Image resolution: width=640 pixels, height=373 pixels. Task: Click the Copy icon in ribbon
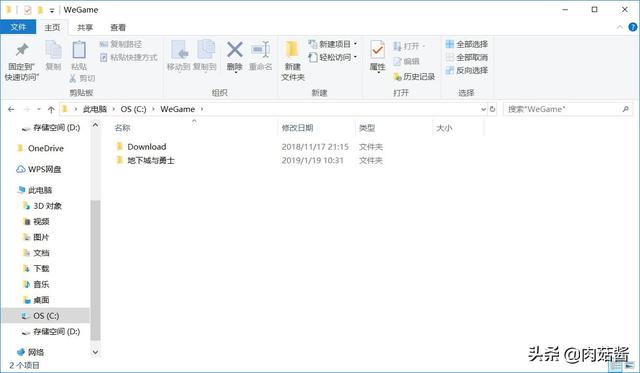[53, 50]
